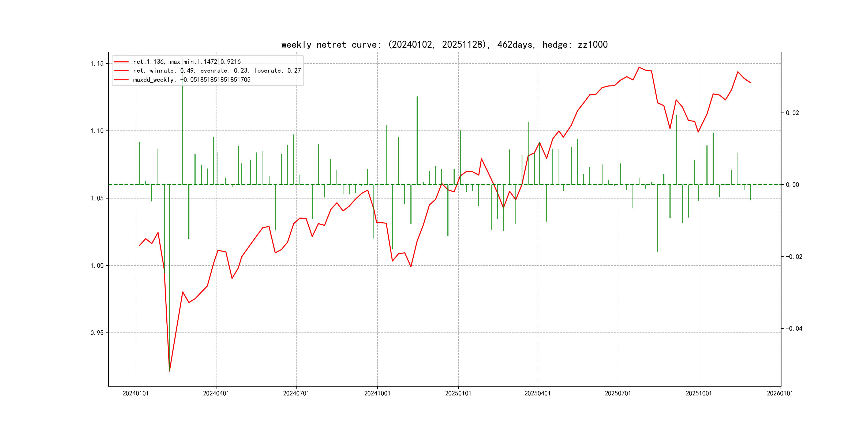
Task: Click the red swatch beside the maxdd_weekly entry
Action: point(121,80)
